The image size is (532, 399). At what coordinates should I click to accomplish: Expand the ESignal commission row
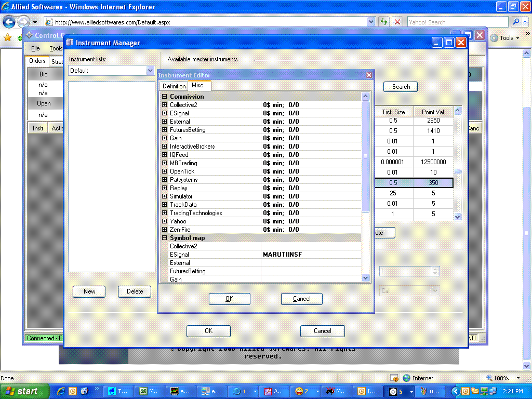[x=165, y=113]
